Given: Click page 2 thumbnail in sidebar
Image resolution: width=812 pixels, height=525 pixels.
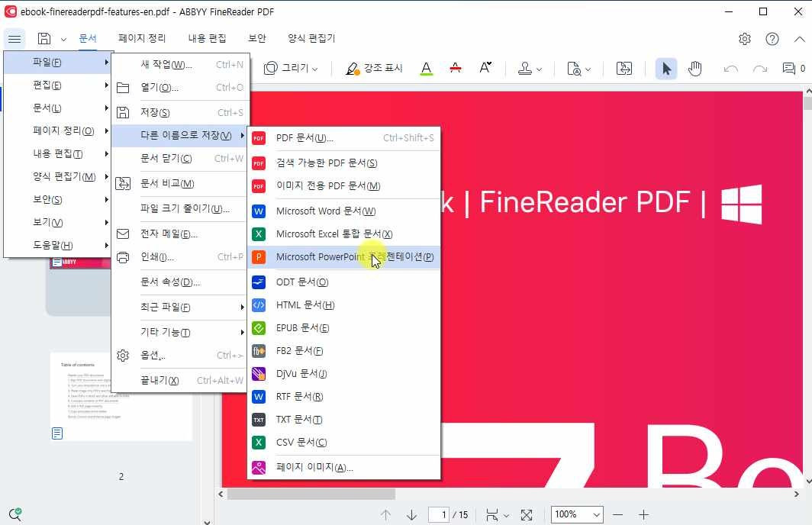Looking at the screenshot, I should 121,397.
